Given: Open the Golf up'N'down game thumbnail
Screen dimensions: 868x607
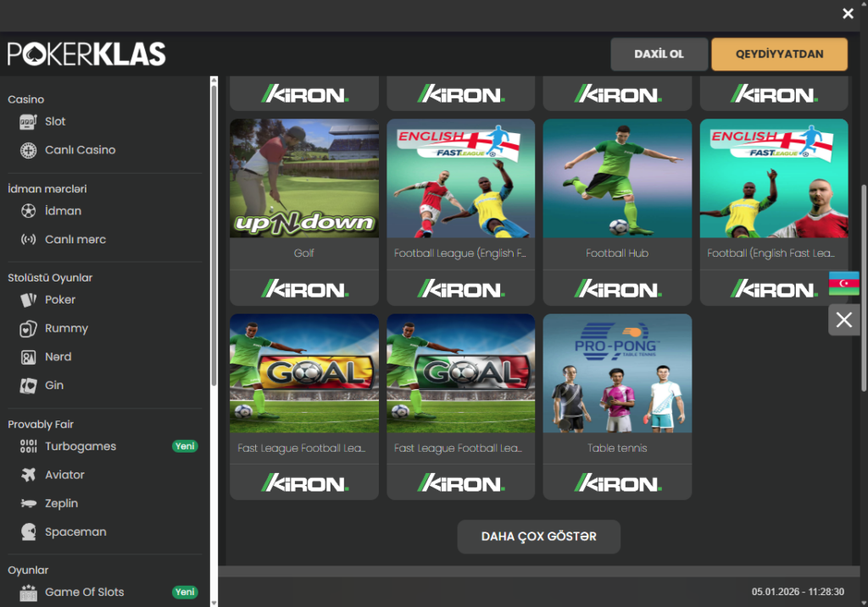Looking at the screenshot, I should (304, 179).
